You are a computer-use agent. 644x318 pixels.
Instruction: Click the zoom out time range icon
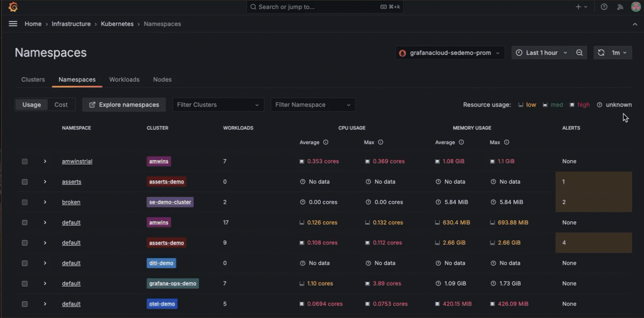579,53
